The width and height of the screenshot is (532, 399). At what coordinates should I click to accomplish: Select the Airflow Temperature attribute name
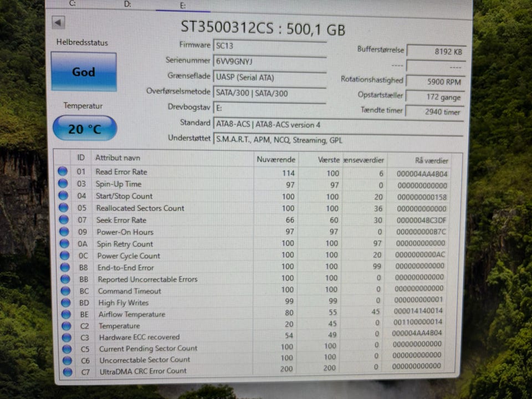coord(132,314)
